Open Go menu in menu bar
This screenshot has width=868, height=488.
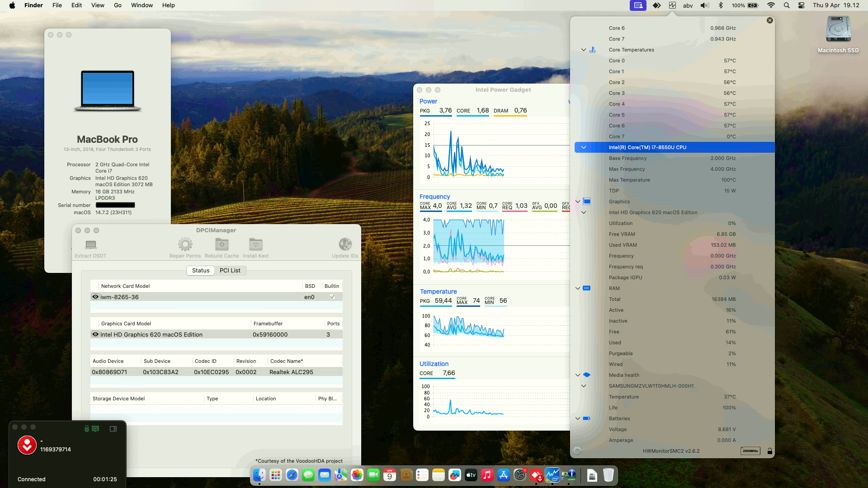coord(118,5)
